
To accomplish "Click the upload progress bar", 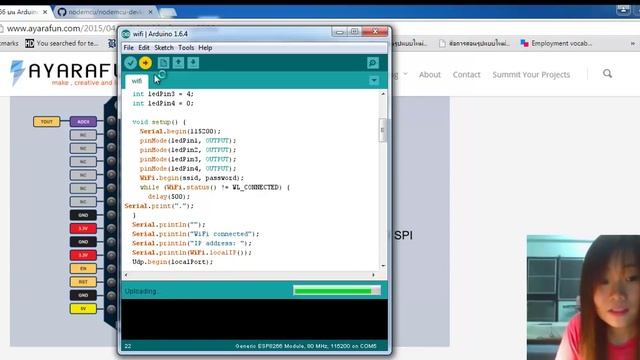I will tap(337, 291).
